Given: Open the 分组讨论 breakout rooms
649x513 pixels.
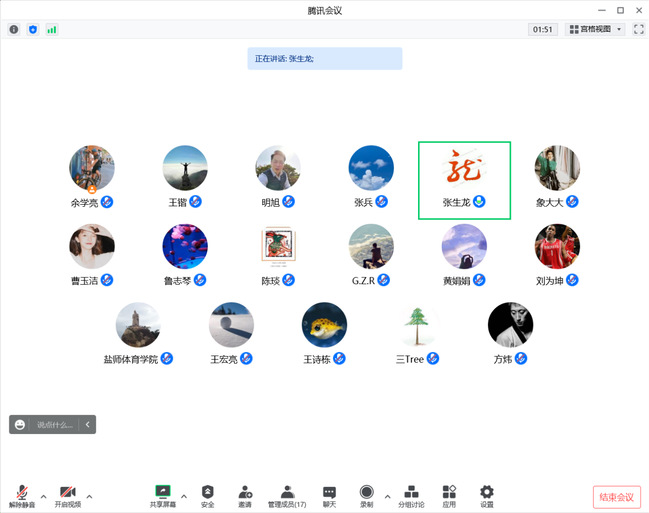Looking at the screenshot, I should tap(411, 496).
